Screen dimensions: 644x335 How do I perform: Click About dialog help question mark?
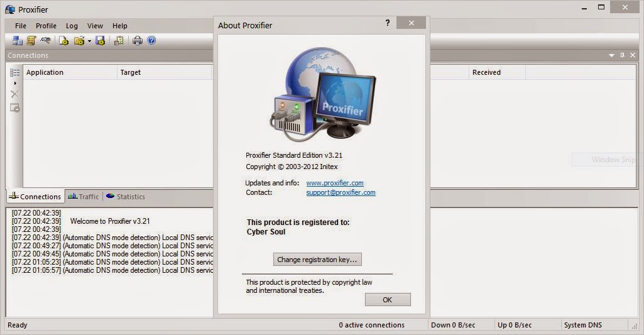click(x=387, y=23)
